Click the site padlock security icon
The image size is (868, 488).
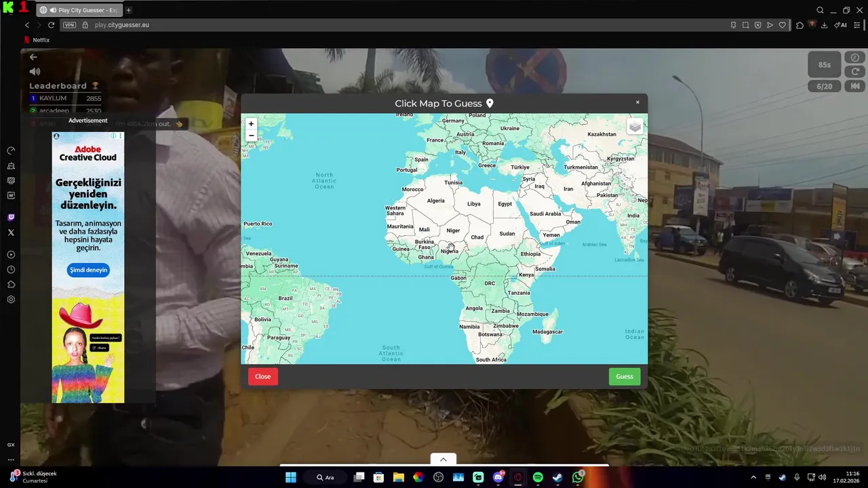85,25
